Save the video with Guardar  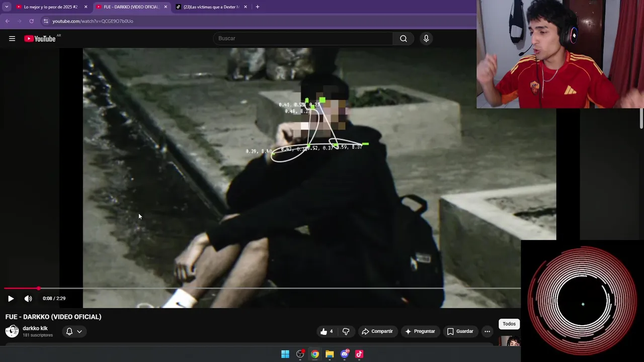coord(460,331)
